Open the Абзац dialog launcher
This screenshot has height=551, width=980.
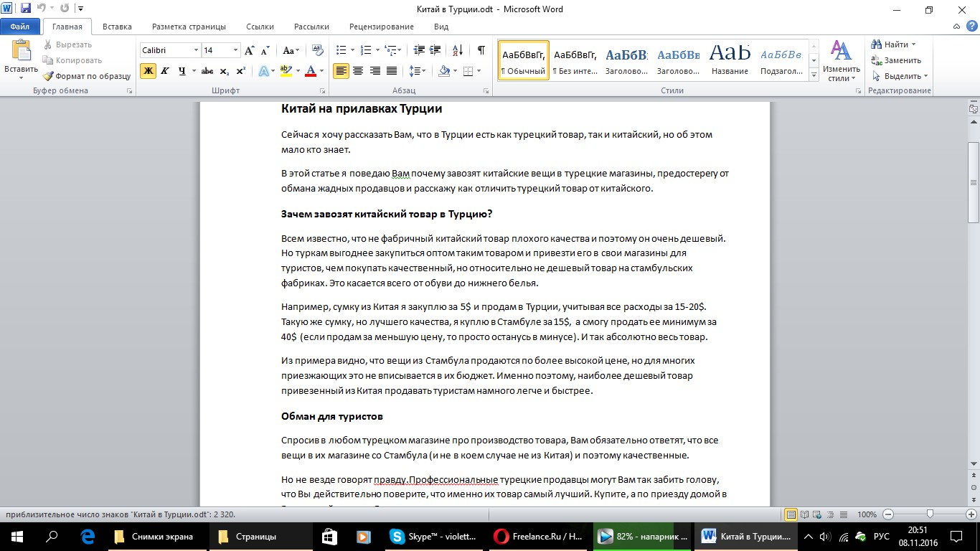486,91
